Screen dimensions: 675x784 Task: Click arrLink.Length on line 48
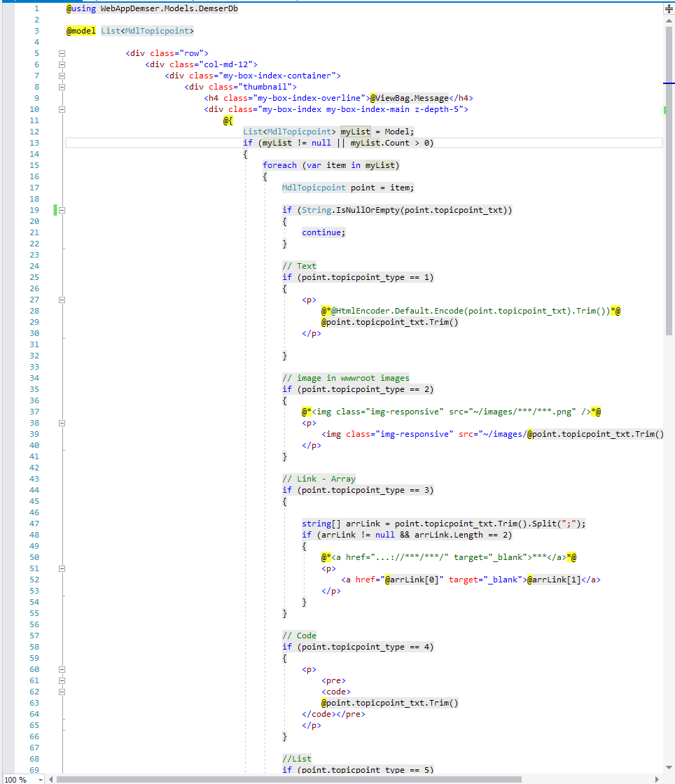tap(449, 535)
